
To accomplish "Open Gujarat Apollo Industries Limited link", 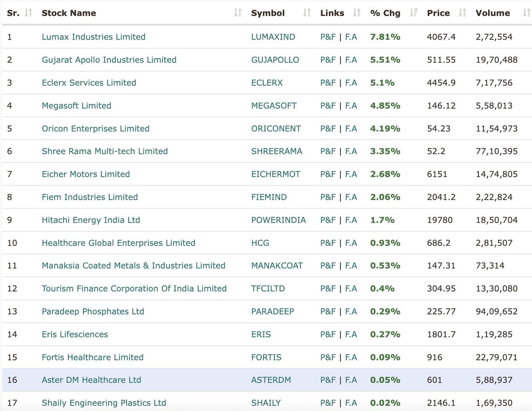I will (x=109, y=60).
